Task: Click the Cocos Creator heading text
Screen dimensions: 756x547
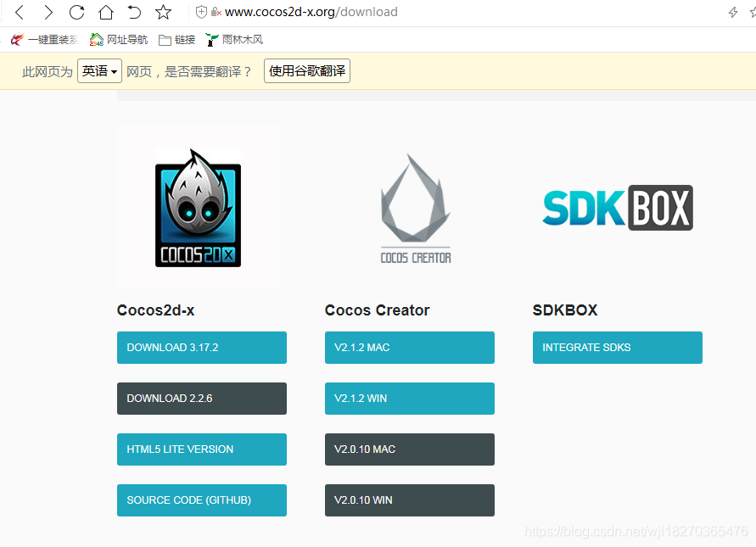Action: (377, 310)
